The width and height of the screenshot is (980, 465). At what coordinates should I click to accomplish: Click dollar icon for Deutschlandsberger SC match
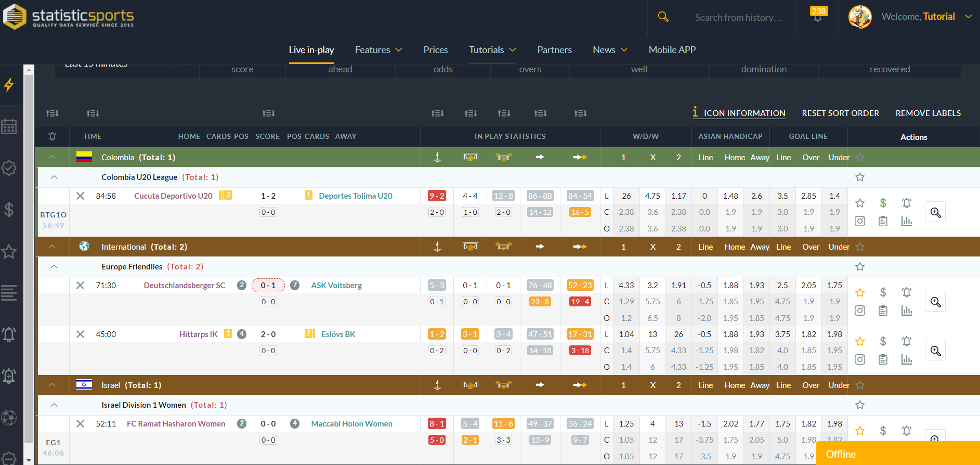coord(883,292)
